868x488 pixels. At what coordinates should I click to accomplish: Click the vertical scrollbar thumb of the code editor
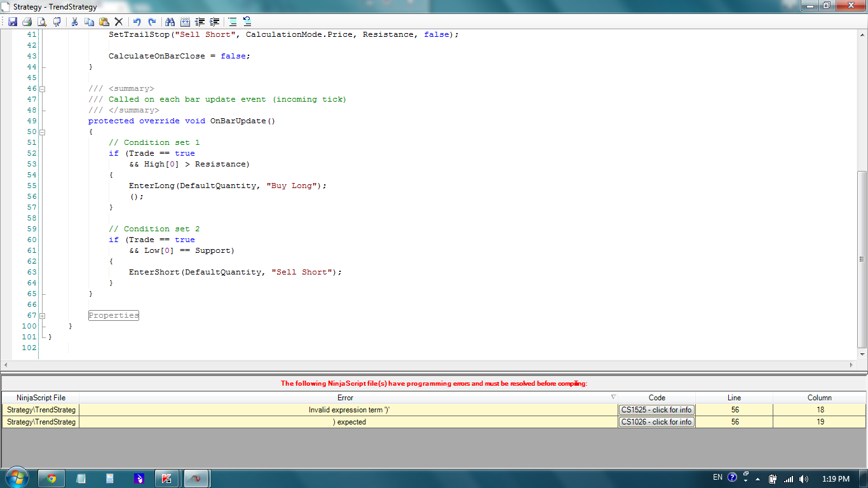(862, 259)
